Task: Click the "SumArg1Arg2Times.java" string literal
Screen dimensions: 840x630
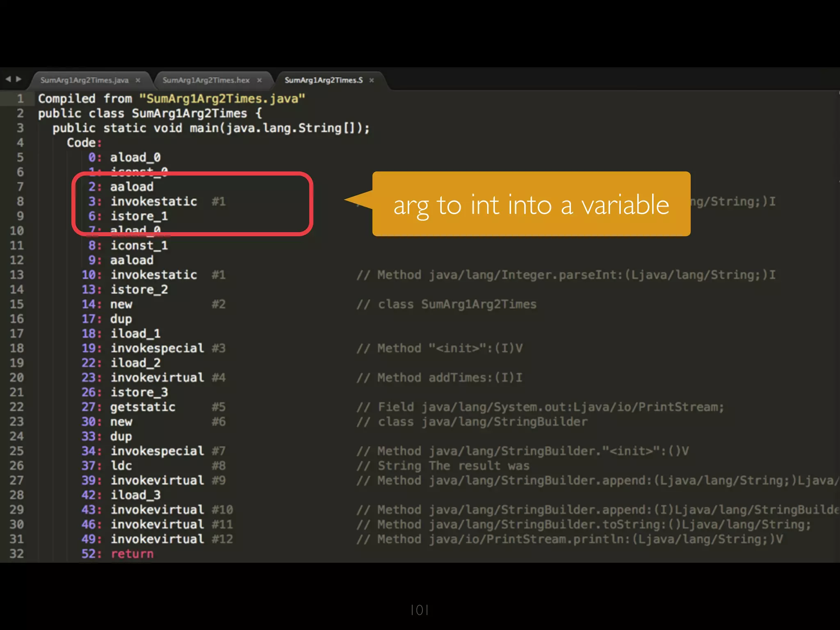Action: (222, 99)
